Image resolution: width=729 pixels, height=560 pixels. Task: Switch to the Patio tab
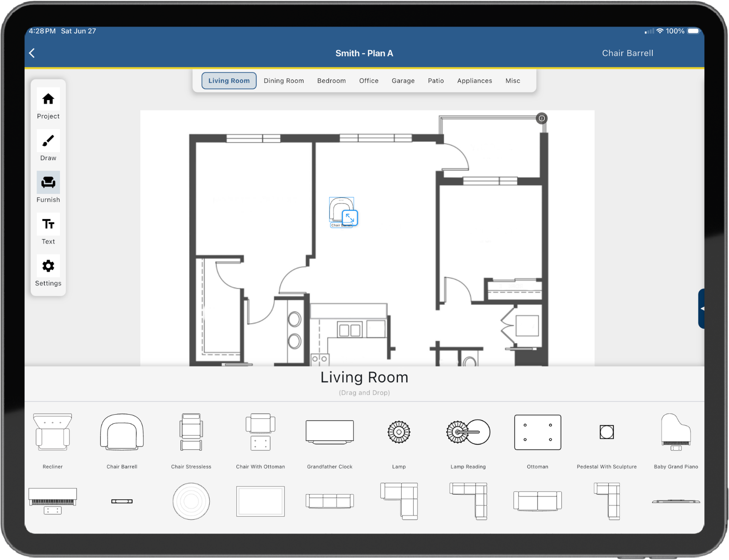pos(436,80)
